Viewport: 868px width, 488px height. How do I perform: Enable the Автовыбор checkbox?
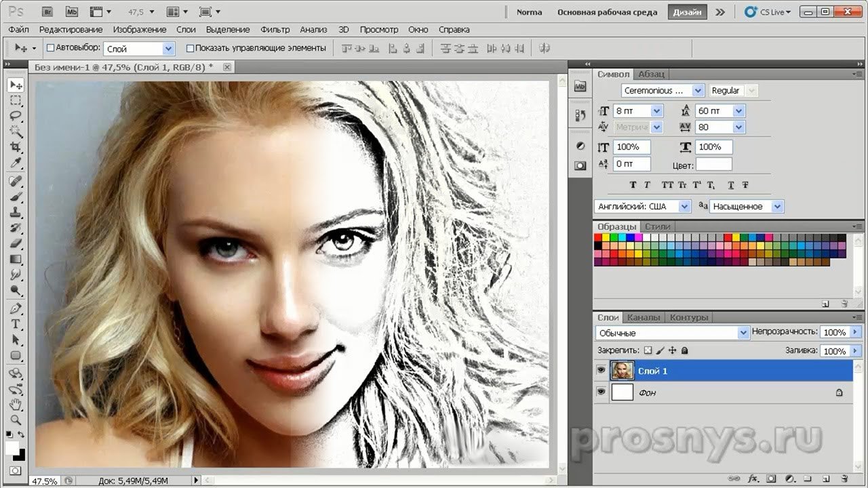[50, 48]
